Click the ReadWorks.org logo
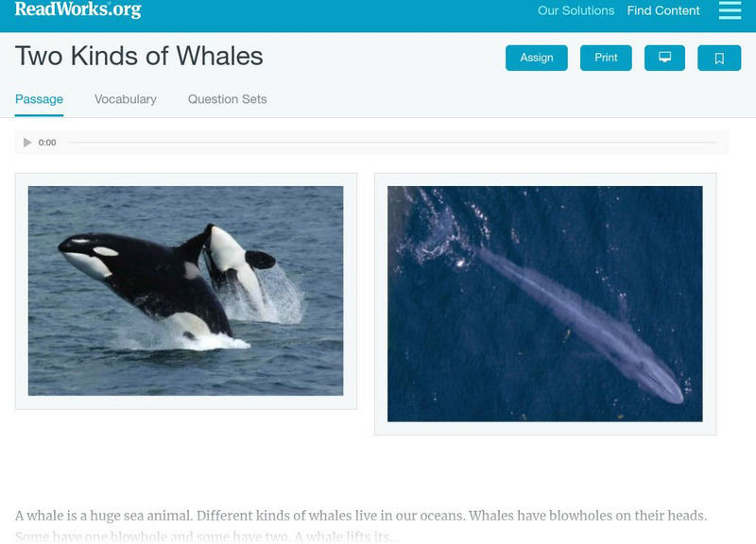This screenshot has width=756, height=544. click(77, 9)
